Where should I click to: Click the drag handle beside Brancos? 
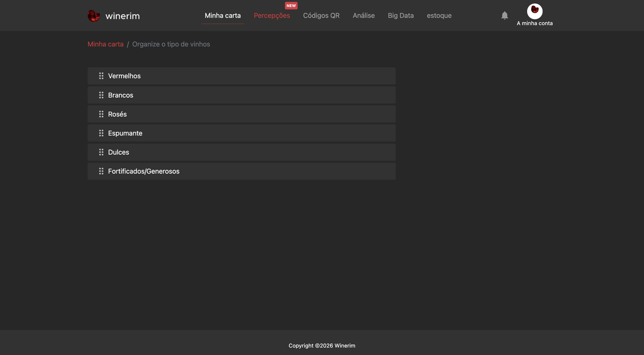101,95
